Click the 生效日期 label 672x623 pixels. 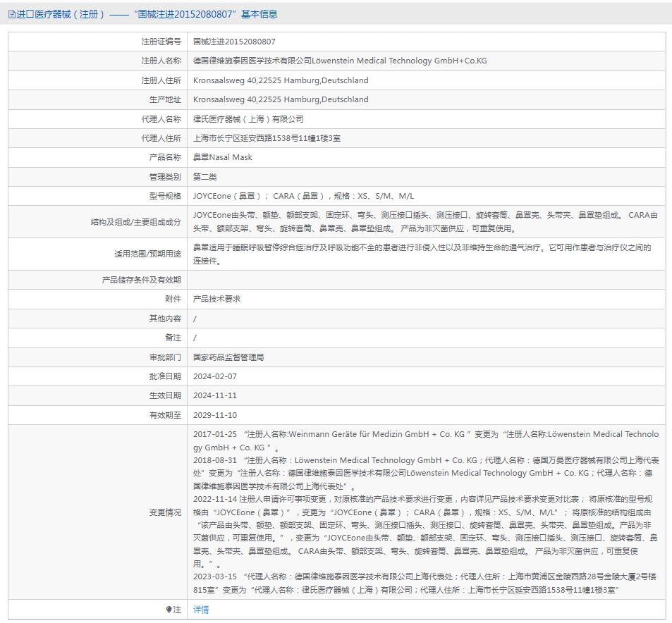pos(165,395)
